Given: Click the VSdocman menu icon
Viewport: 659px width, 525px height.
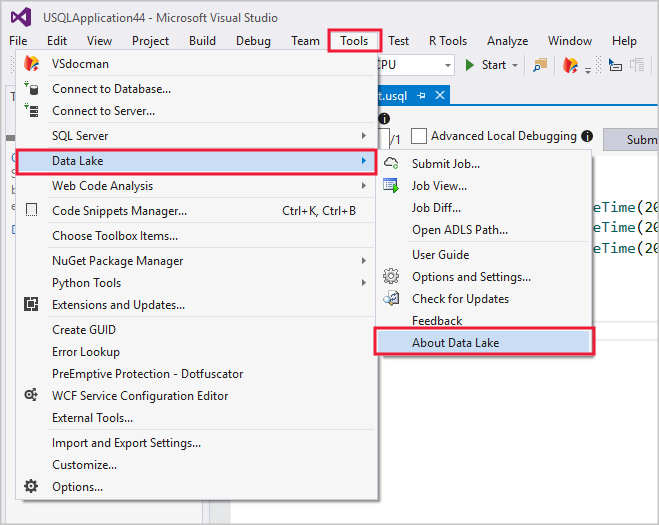Looking at the screenshot, I should coord(31,64).
